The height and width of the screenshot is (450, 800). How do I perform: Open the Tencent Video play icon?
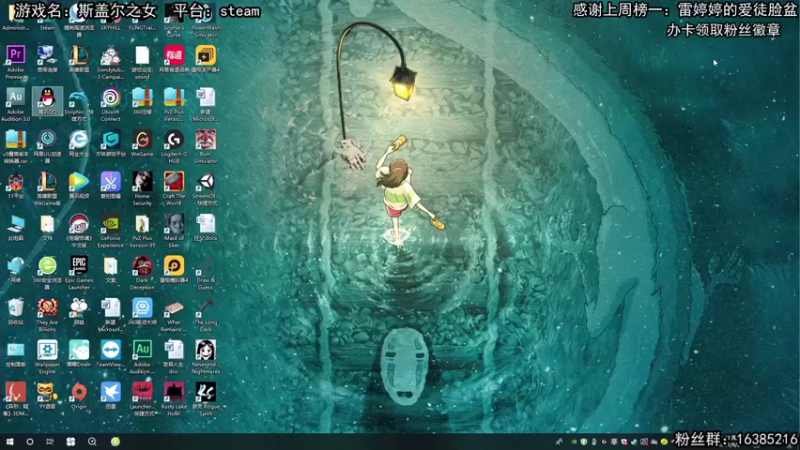79,185
